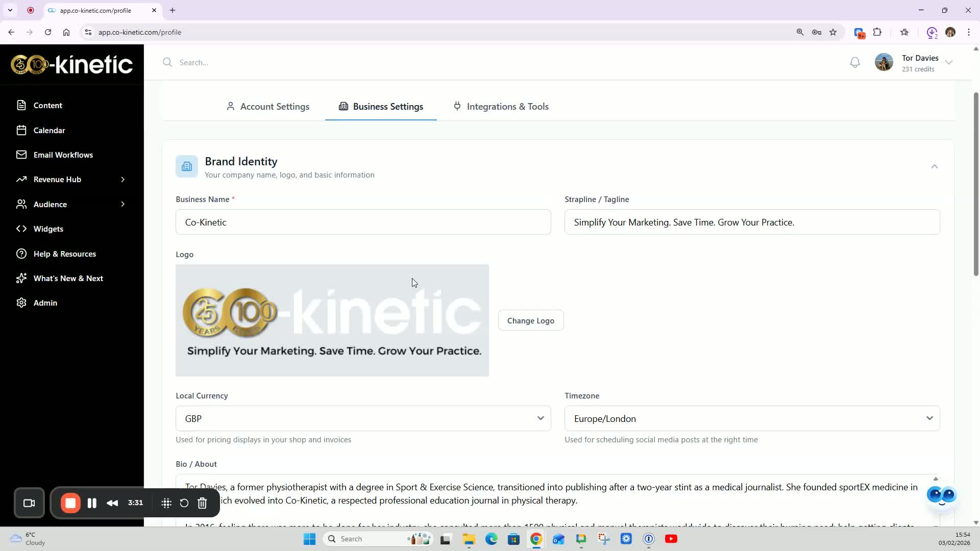Open the Tor Davies account dropdown chevron

(949, 62)
